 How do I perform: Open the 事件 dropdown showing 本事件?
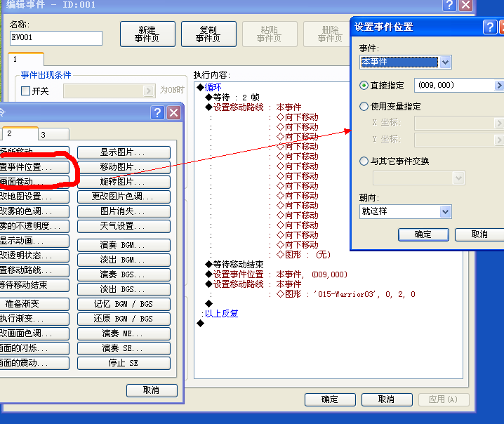445,62
